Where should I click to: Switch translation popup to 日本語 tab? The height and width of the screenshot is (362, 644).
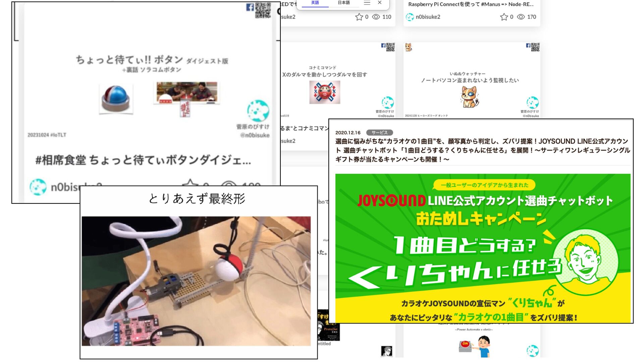point(343,3)
